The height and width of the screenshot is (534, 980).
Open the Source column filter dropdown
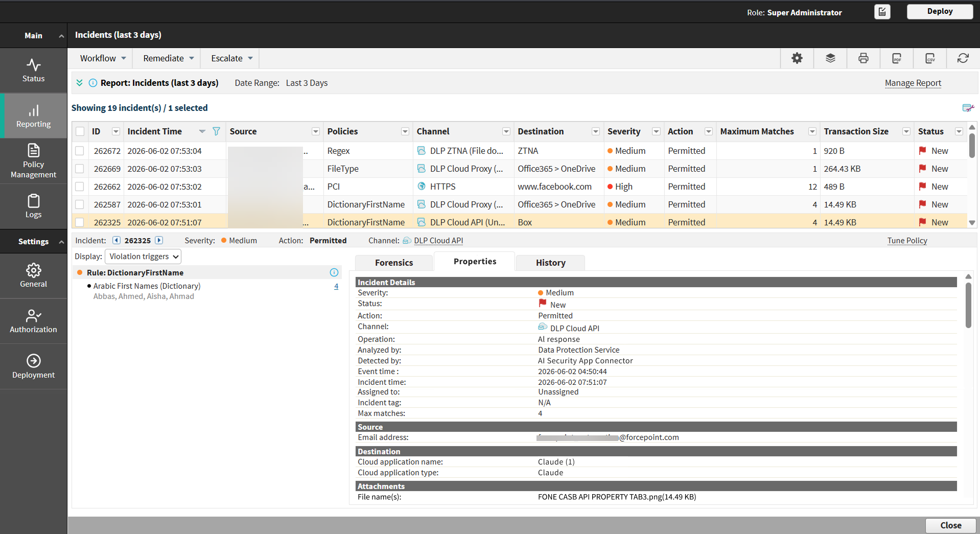315,131
